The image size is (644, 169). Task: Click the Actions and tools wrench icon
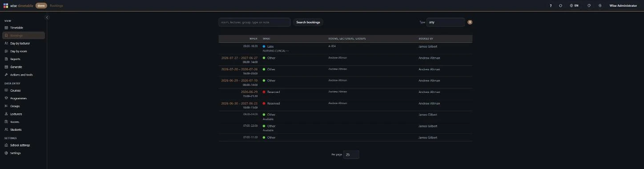(x=6, y=75)
